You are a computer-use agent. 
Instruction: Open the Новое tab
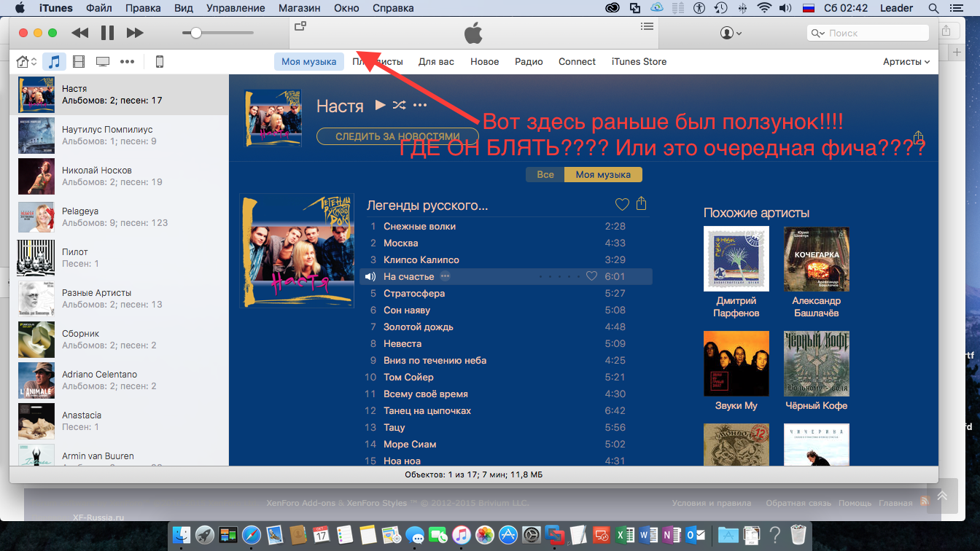[x=485, y=62]
